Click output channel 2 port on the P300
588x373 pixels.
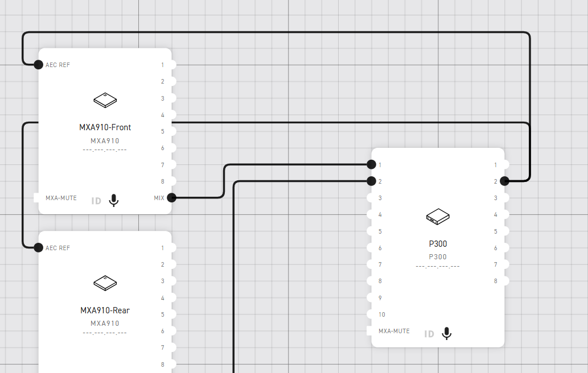pos(503,181)
